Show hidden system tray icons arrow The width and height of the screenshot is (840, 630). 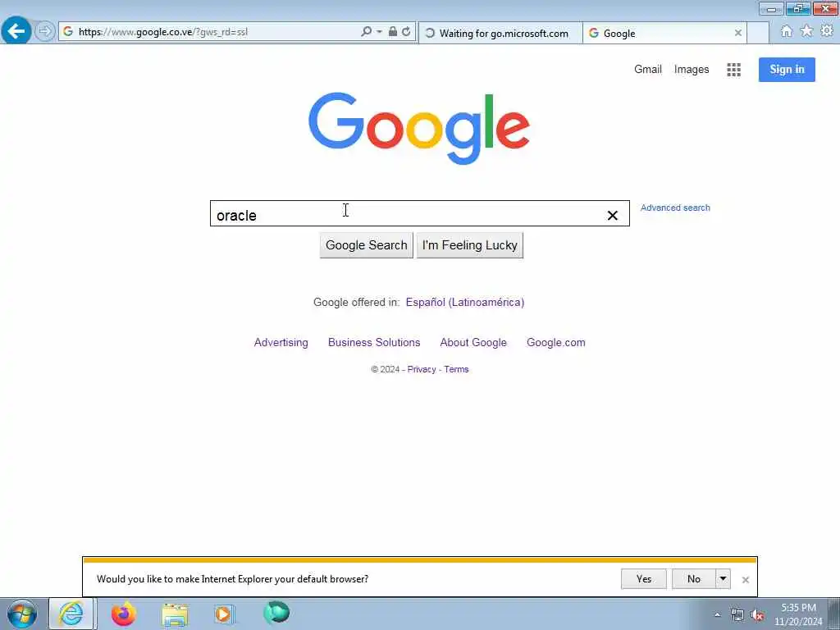[x=717, y=614]
